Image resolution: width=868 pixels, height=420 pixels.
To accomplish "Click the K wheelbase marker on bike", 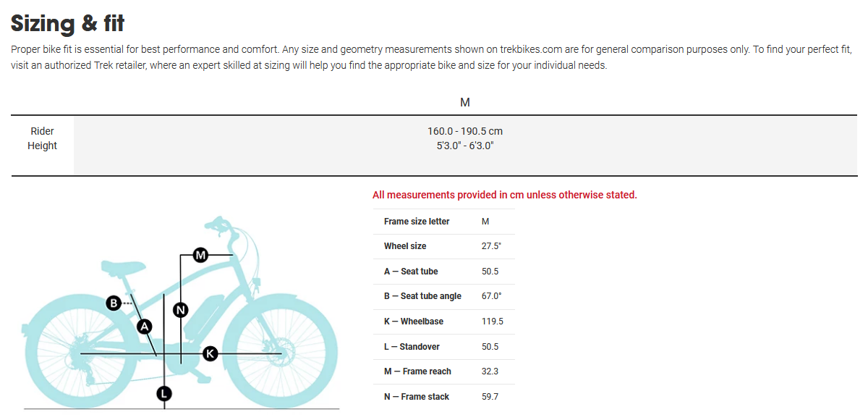I will pyautogui.click(x=210, y=353).
